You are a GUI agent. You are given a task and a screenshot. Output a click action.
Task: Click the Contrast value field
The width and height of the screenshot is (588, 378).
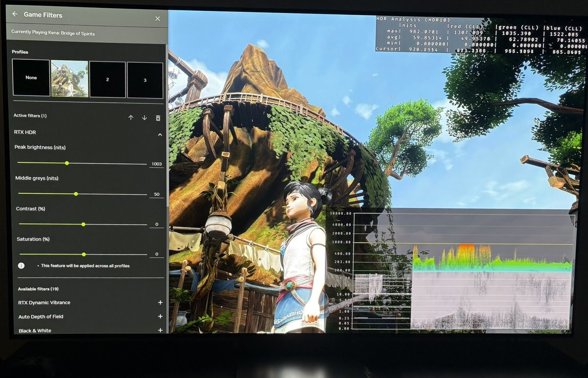(x=157, y=225)
